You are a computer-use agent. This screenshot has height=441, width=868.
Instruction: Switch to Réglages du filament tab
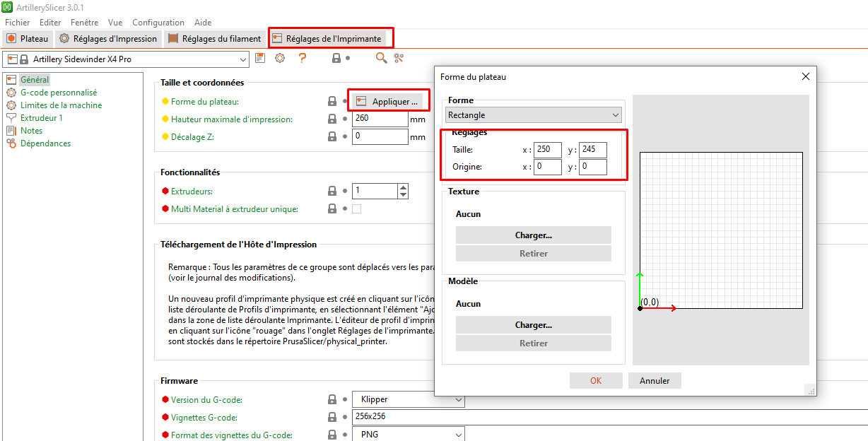click(x=215, y=39)
